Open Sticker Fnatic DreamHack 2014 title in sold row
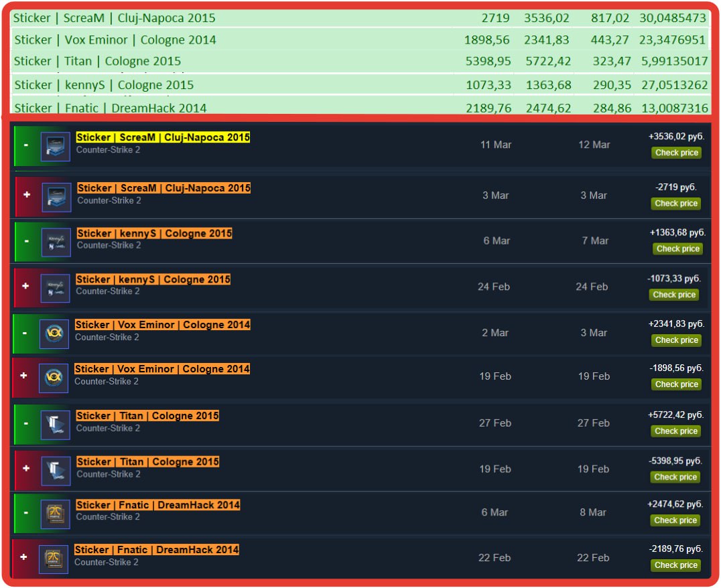 pyautogui.click(x=158, y=505)
